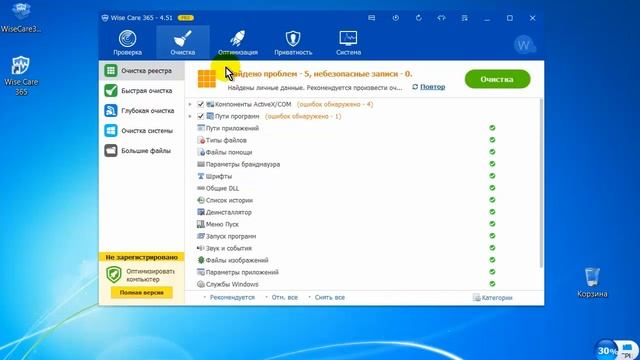Image resolution: width=640 pixels, height=360 pixels.
Task: Expand Компоненты ActiveX/COM results
Action: click(x=190, y=104)
